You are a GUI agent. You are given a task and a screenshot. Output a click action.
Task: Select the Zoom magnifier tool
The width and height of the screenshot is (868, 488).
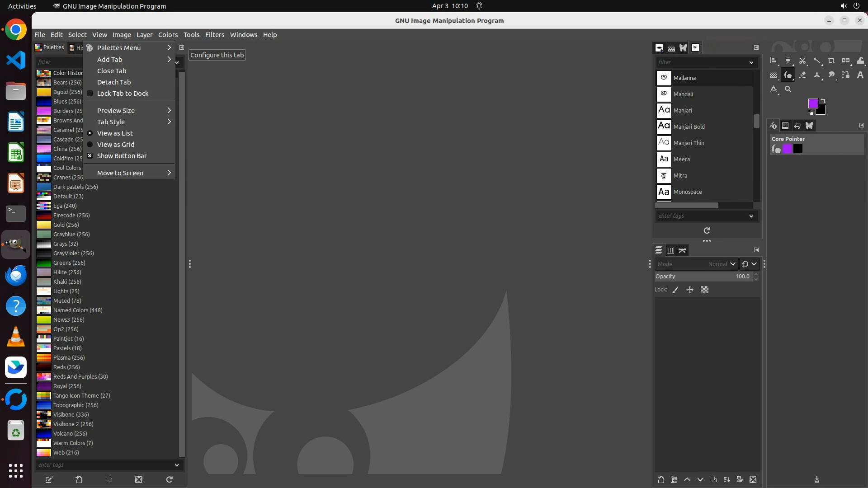788,89
